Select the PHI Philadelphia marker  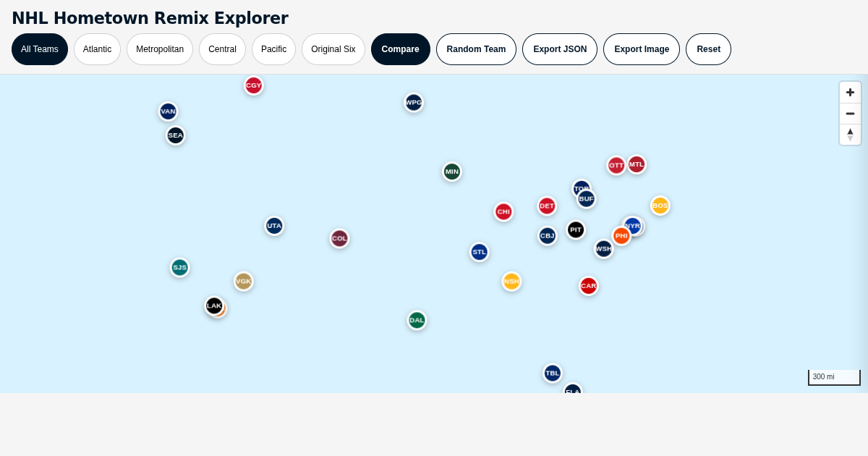coord(621,236)
